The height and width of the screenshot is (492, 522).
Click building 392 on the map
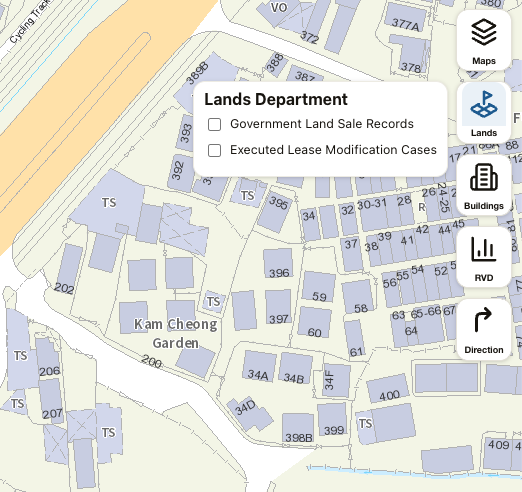(x=181, y=172)
